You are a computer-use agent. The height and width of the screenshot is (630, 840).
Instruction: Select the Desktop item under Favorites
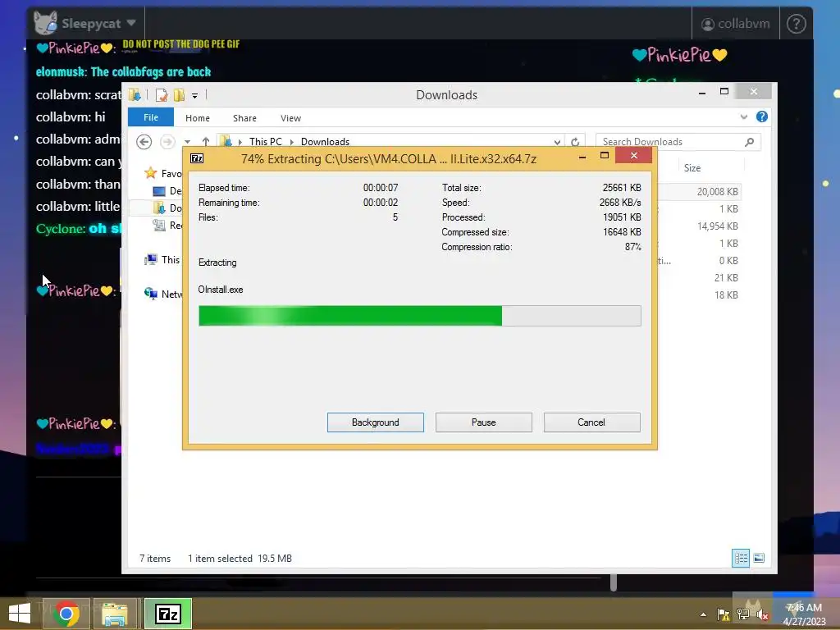point(167,190)
